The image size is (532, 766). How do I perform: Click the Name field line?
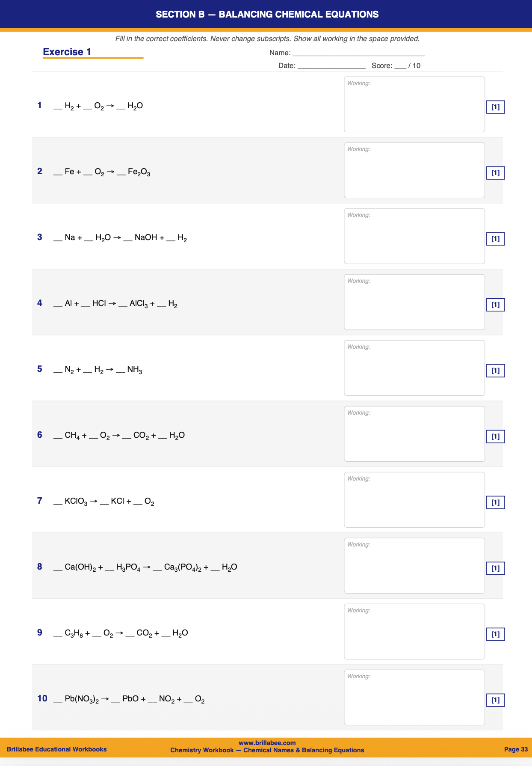(x=358, y=53)
